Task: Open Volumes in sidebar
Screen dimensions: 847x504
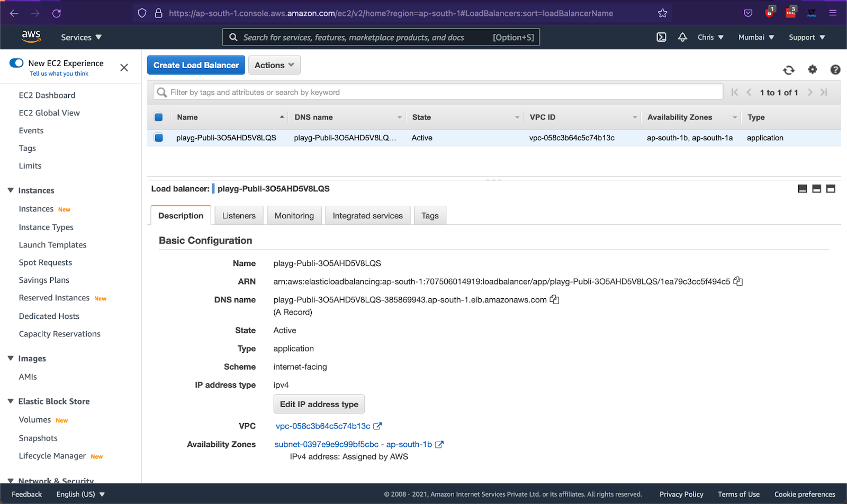Action: [x=35, y=419]
